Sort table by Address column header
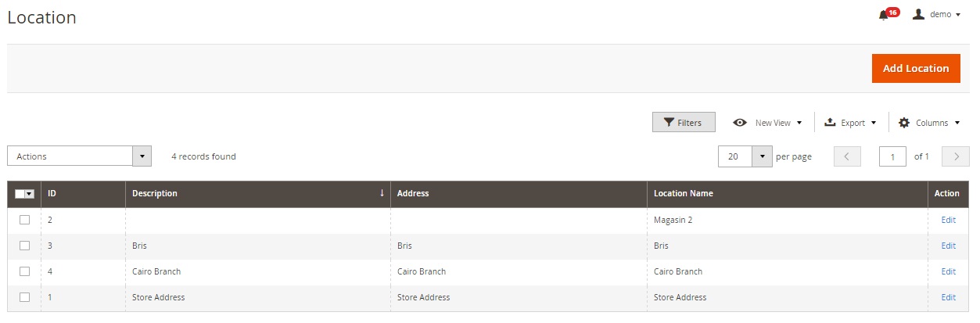Viewport: 980px width, 323px height. coord(413,193)
